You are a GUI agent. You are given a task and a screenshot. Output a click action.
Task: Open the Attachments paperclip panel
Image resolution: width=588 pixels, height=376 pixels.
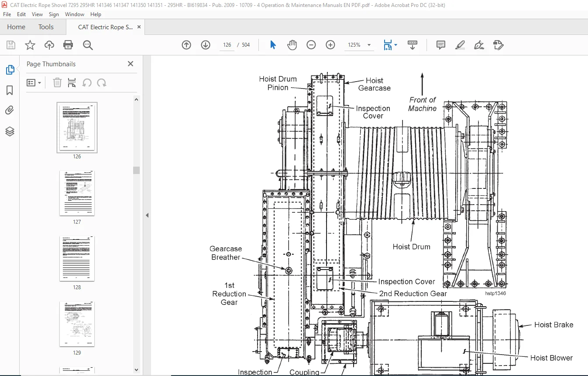(x=10, y=110)
